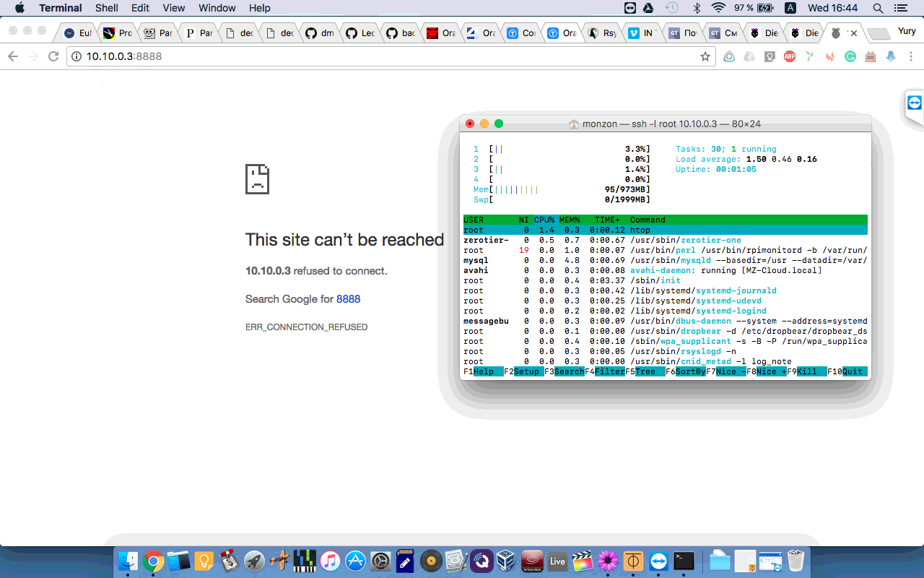Image resolution: width=924 pixels, height=578 pixels.
Task: Switch to the 'Rsy' browser tab
Action: tap(601, 33)
